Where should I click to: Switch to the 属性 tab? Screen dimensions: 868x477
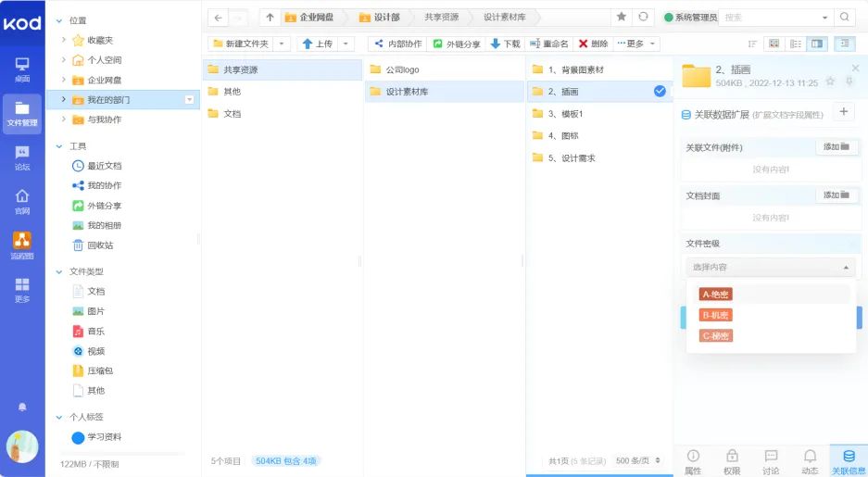[693, 461]
